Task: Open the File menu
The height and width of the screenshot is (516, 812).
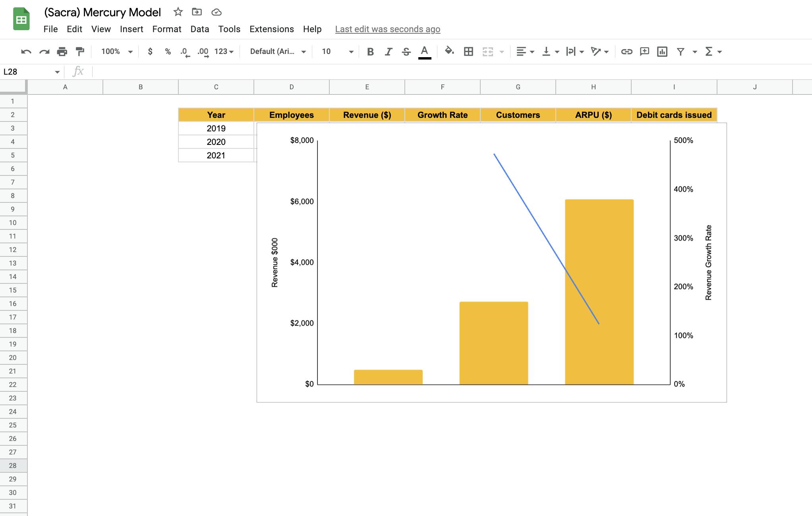Action: [x=50, y=29]
